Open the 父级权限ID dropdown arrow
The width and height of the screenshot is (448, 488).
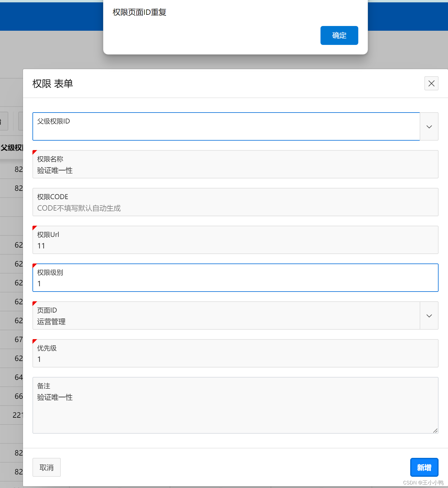point(429,126)
